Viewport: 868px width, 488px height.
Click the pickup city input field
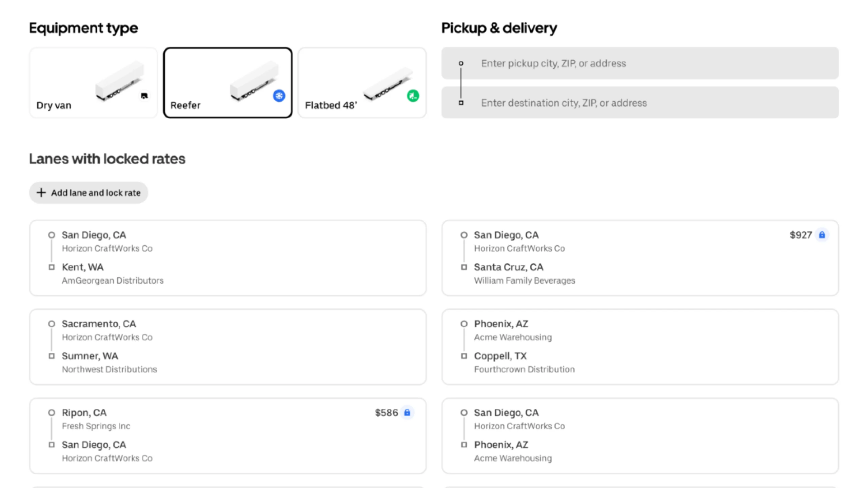(637, 63)
